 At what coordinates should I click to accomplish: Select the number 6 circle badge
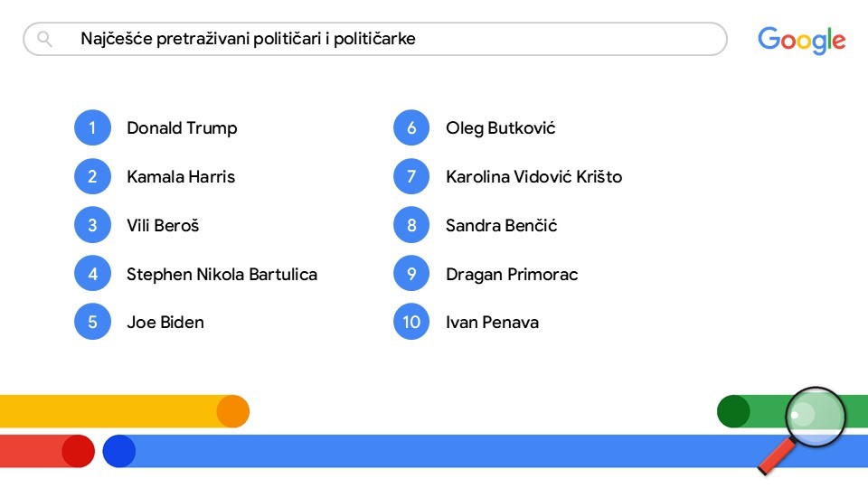tap(411, 127)
